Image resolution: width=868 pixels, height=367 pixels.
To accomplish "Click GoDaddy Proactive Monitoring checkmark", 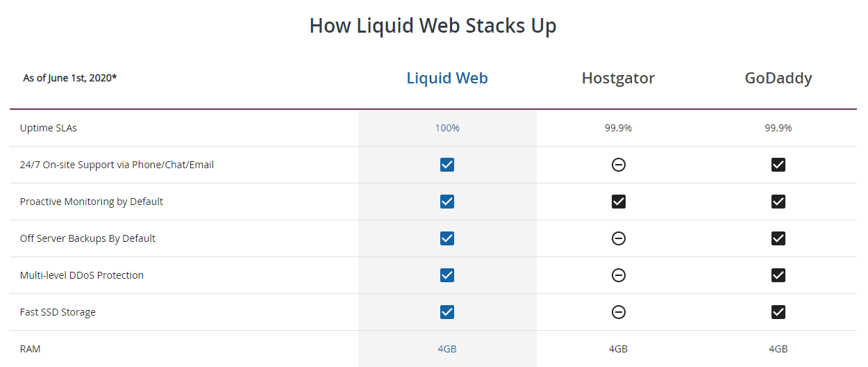I will 778,202.
